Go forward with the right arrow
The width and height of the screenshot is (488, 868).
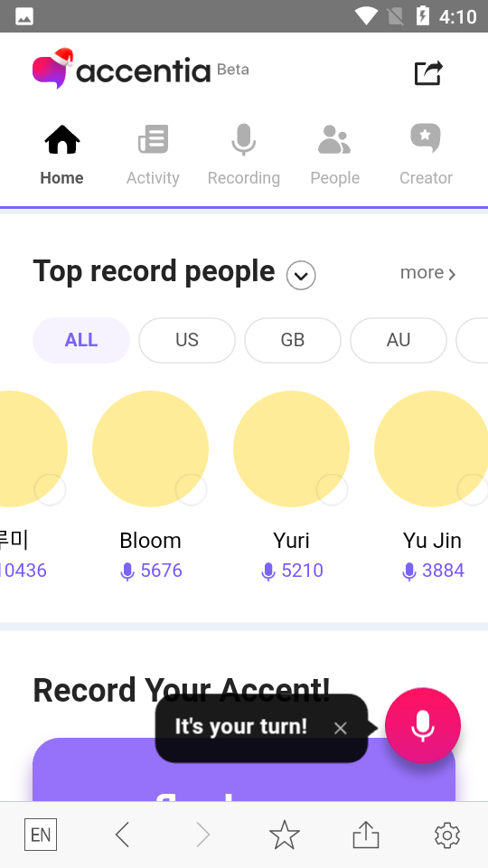203,835
